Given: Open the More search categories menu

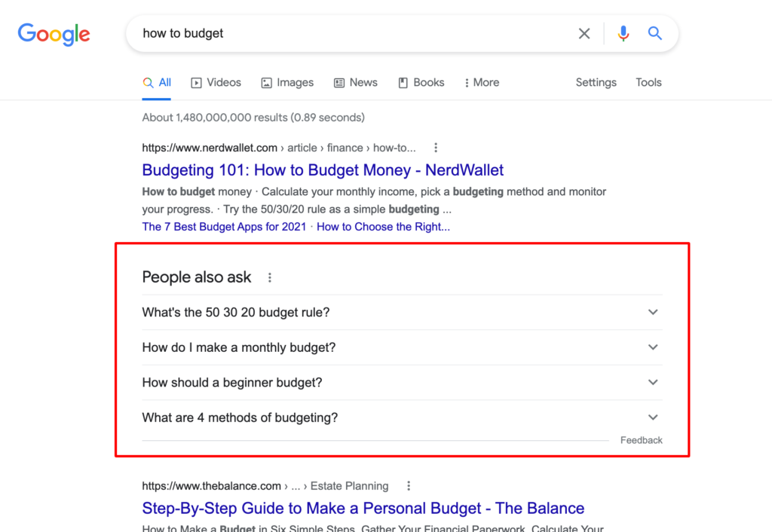Looking at the screenshot, I should pos(482,83).
